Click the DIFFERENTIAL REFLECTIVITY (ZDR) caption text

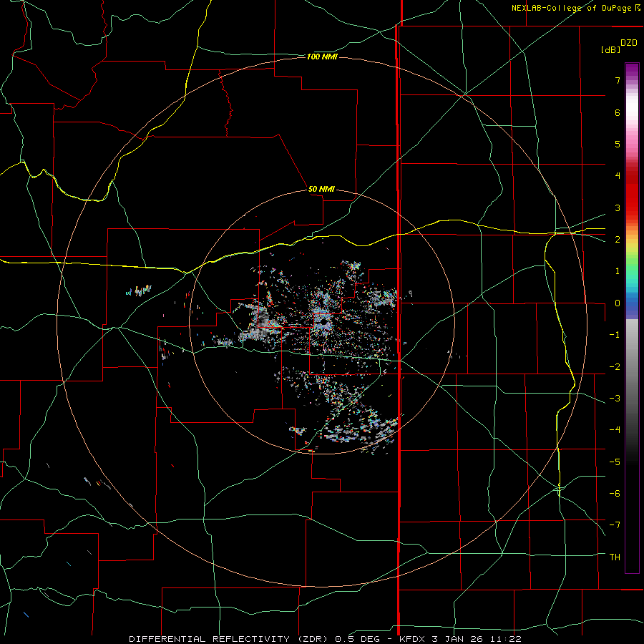(x=229, y=639)
